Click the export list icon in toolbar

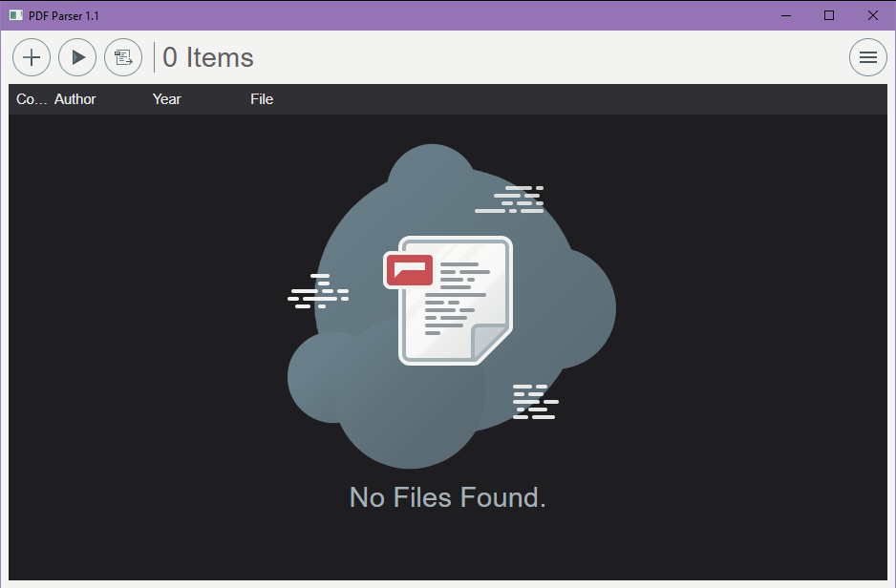123,57
